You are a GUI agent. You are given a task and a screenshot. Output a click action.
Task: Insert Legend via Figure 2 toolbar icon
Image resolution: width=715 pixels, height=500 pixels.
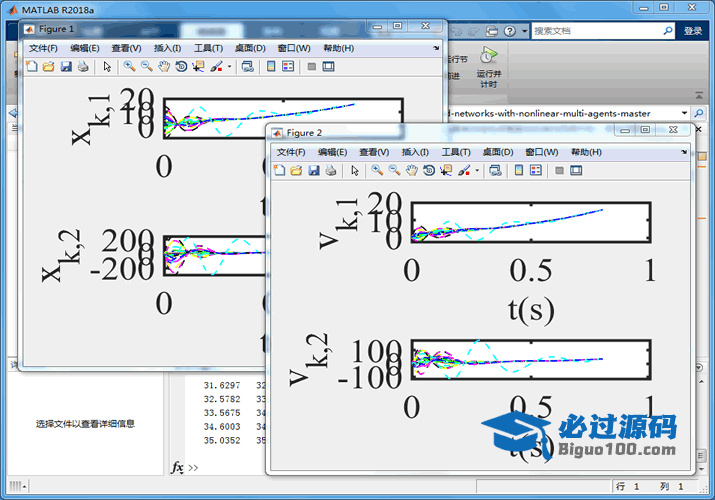(536, 170)
